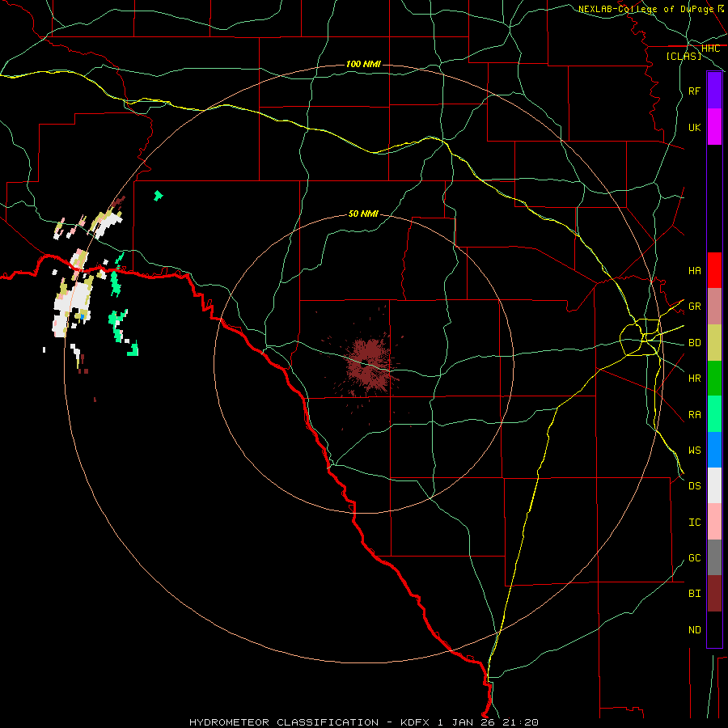The image size is (728, 728).
Task: Click the BD yellow legend swatch
Action: (714, 343)
